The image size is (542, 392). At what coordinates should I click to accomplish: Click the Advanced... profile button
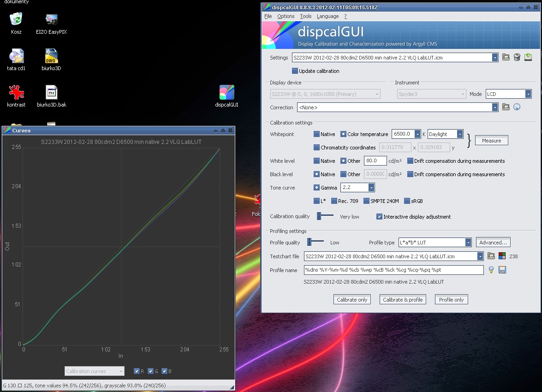tap(493, 242)
